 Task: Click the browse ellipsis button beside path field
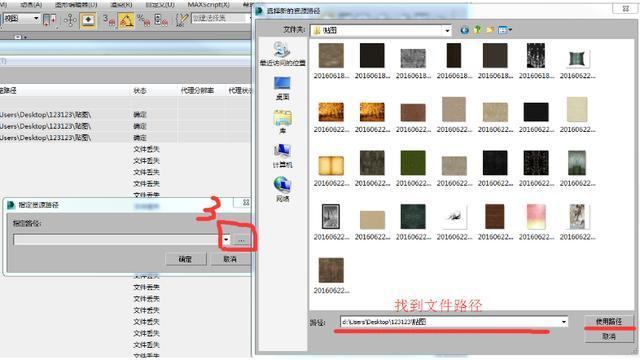[x=241, y=240]
